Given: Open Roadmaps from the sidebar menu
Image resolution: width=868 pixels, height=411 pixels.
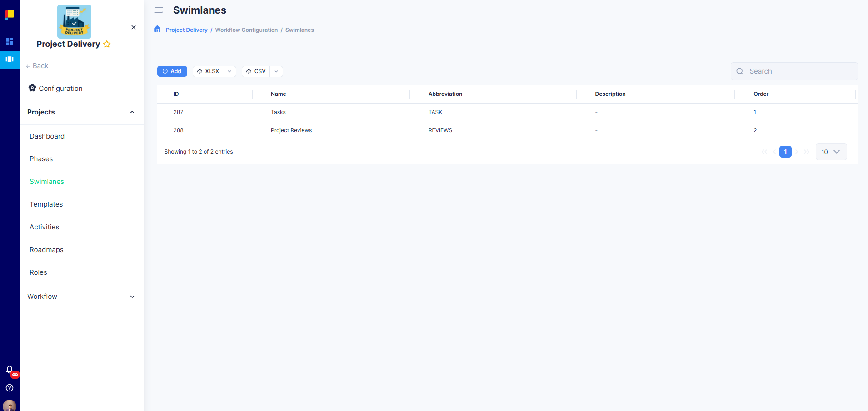Looking at the screenshot, I should pos(46,250).
